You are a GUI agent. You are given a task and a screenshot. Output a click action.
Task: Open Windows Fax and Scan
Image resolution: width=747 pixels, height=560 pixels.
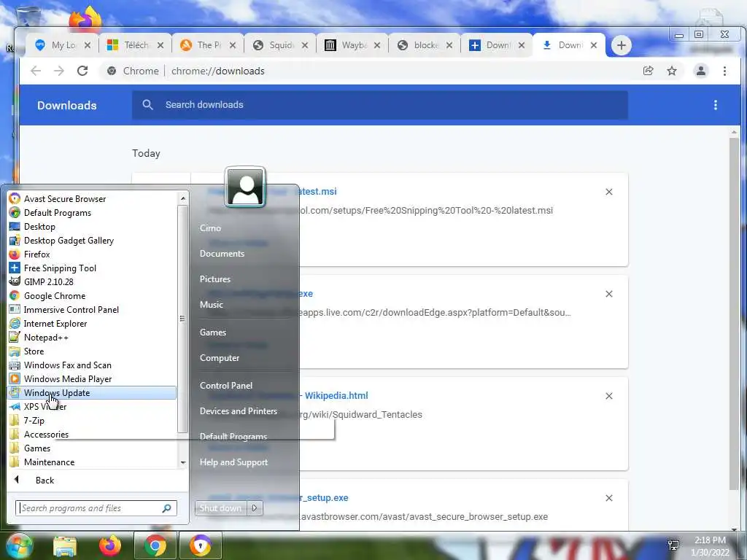point(68,365)
